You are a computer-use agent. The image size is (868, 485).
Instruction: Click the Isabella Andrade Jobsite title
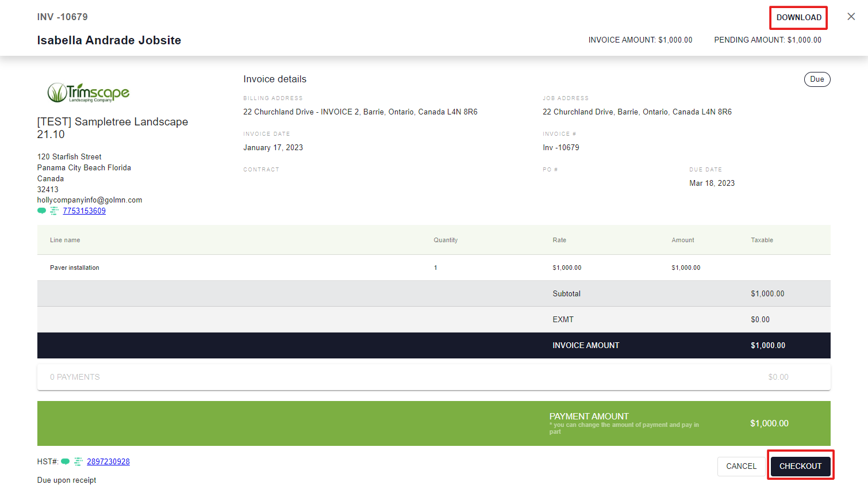tap(109, 40)
